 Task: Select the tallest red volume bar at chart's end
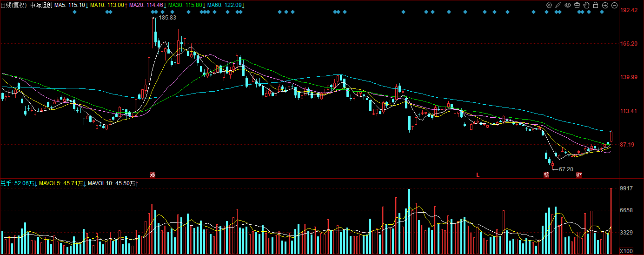[x=611, y=221]
